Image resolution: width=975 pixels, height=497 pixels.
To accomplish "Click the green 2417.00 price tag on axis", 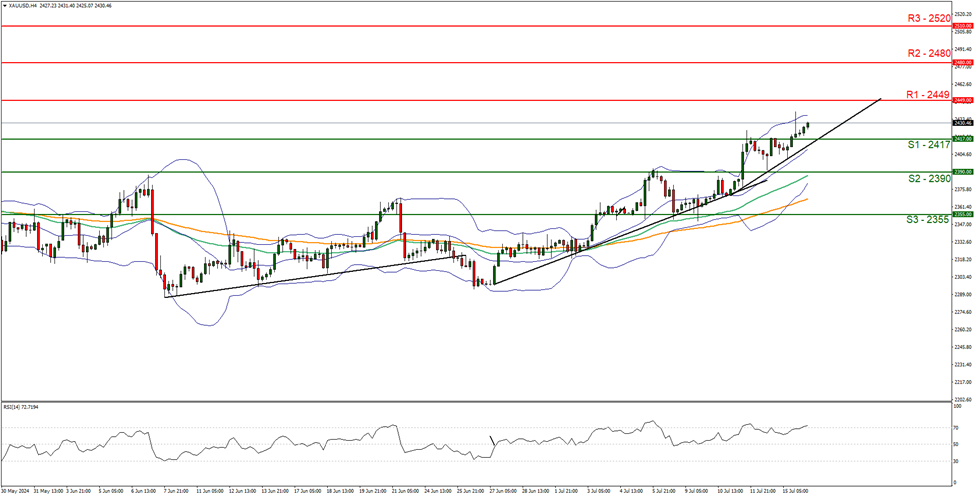I will (x=962, y=139).
